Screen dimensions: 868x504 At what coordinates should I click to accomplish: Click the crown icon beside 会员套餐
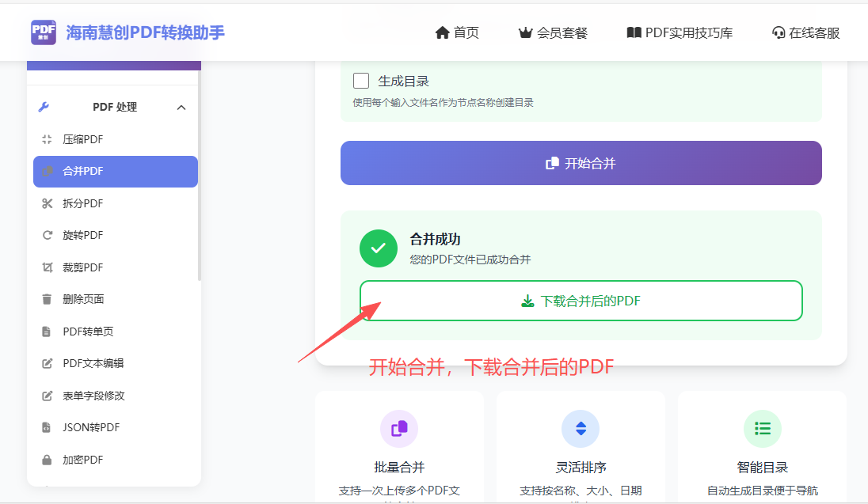pyautogui.click(x=525, y=32)
